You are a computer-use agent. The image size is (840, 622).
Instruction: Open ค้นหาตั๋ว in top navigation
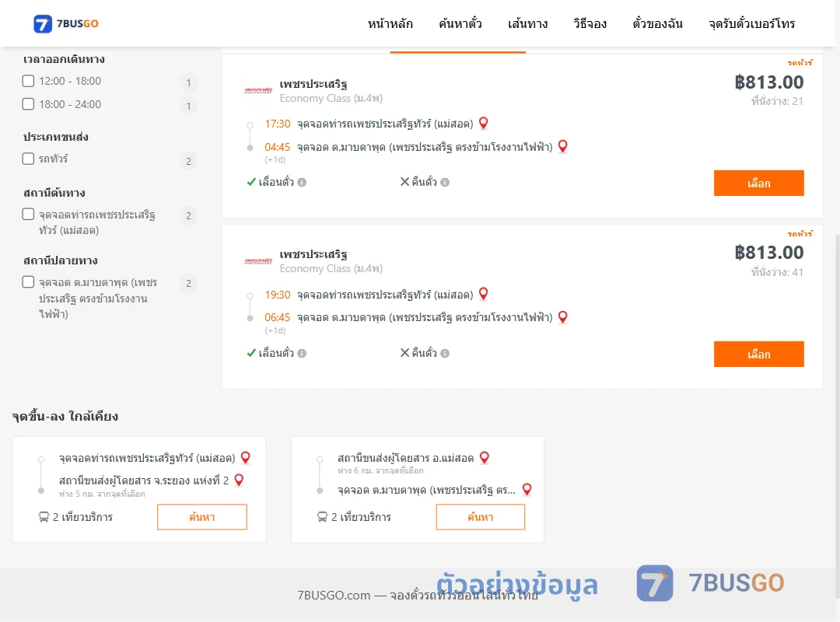(460, 23)
